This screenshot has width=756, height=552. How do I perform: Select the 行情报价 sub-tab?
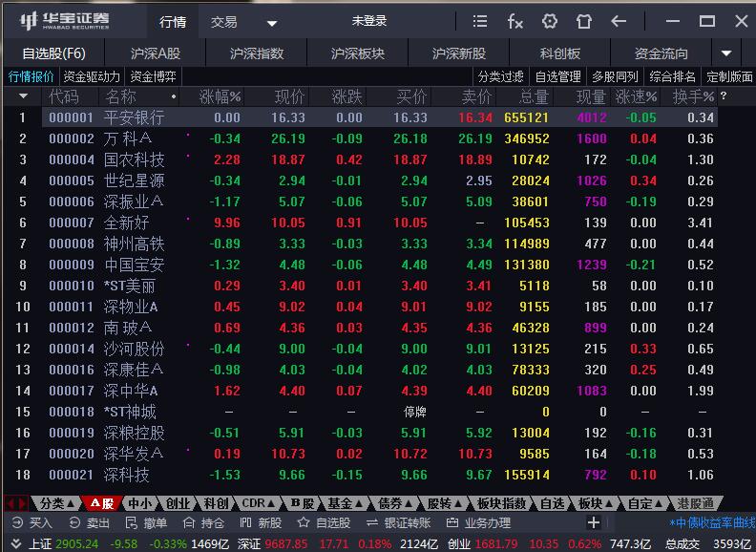point(31,76)
